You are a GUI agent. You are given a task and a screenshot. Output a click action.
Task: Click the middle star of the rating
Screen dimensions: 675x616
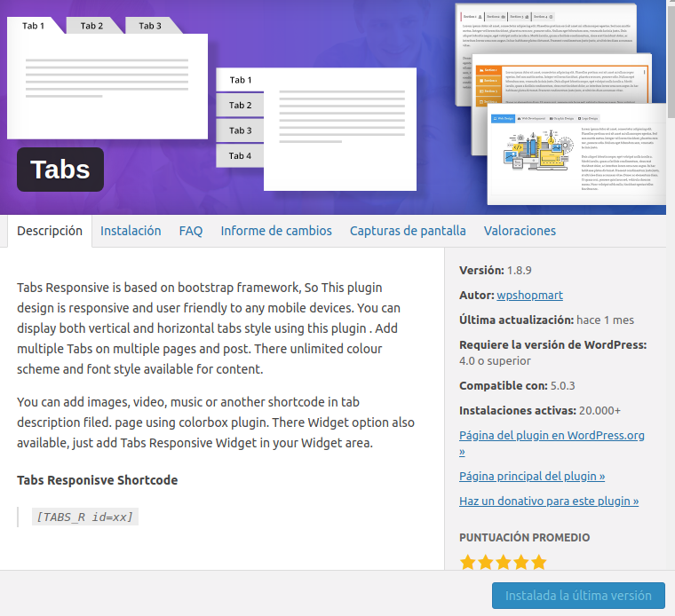[503, 562]
